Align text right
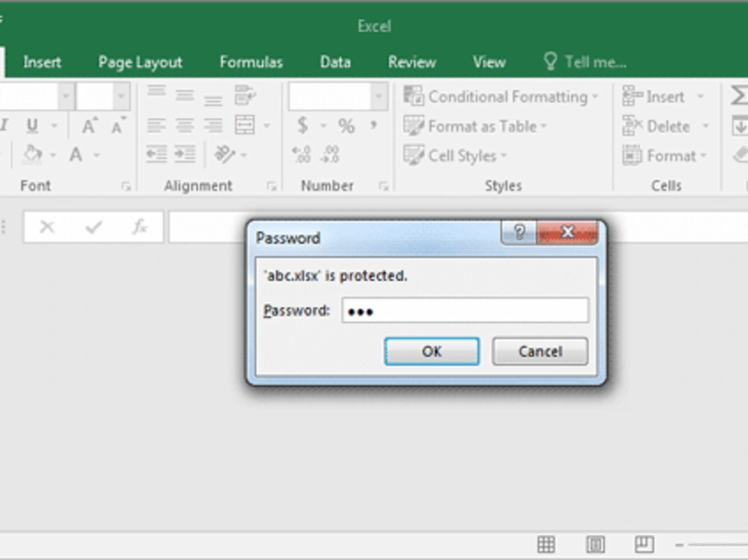 click(212, 126)
